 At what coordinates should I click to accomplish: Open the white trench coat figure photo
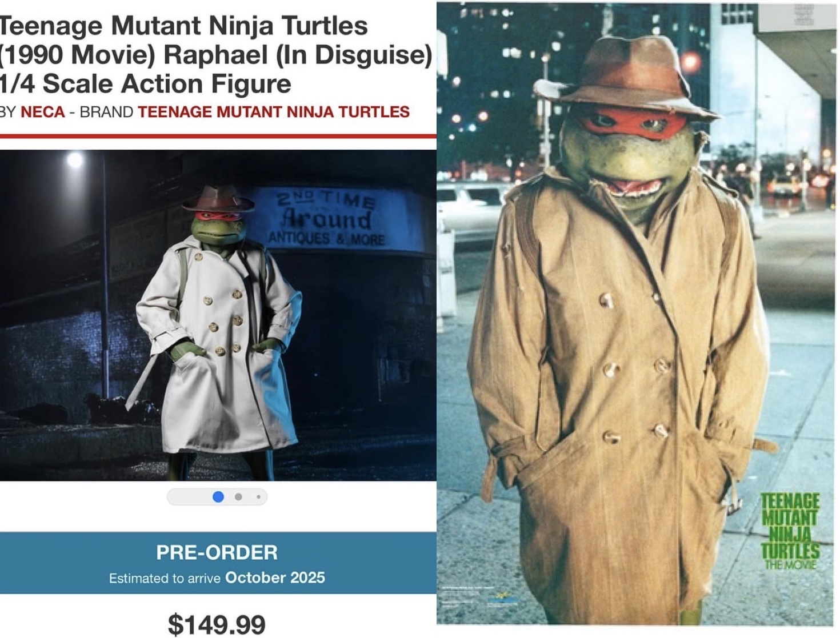217,315
